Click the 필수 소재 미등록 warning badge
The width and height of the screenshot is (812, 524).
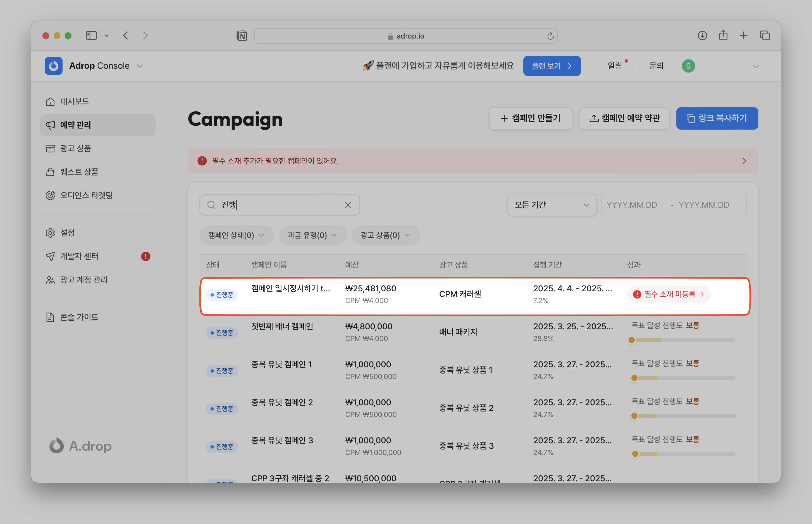coord(668,294)
